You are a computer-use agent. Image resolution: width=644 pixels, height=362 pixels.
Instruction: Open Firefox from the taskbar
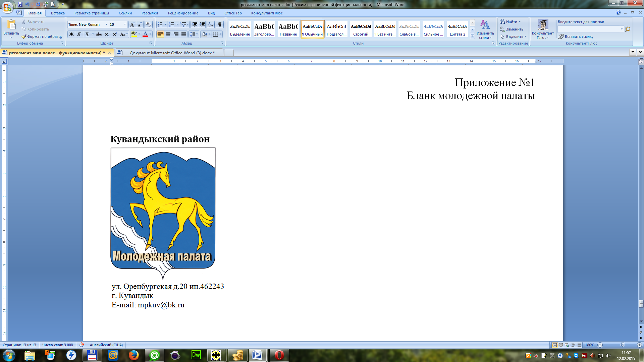[133, 355]
